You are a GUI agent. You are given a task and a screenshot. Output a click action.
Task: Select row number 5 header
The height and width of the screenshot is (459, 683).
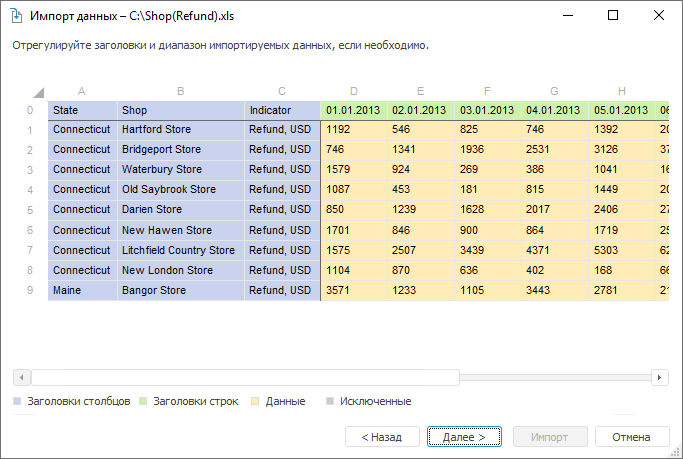coord(30,210)
